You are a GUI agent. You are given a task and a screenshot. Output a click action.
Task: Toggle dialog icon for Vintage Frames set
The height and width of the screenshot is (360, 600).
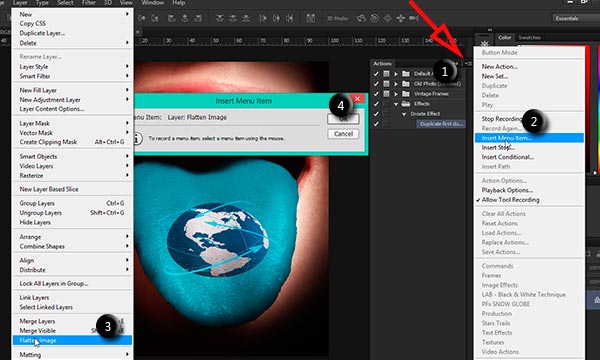(386, 94)
